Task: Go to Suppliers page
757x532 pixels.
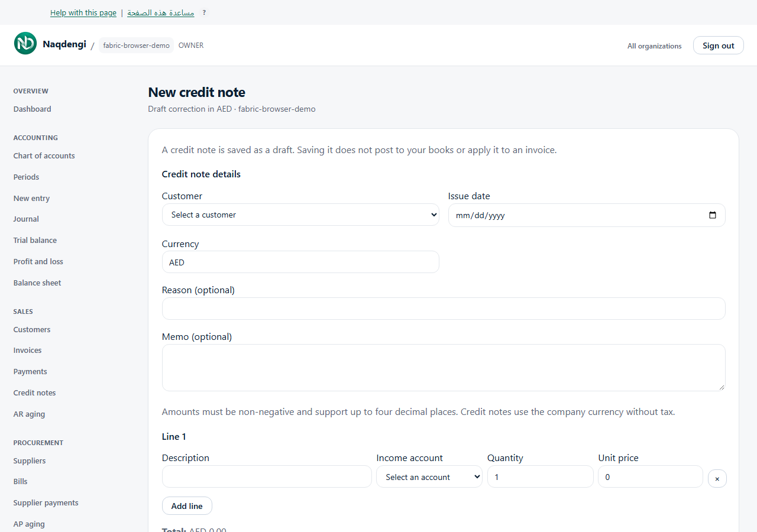Action: pyautogui.click(x=30, y=461)
